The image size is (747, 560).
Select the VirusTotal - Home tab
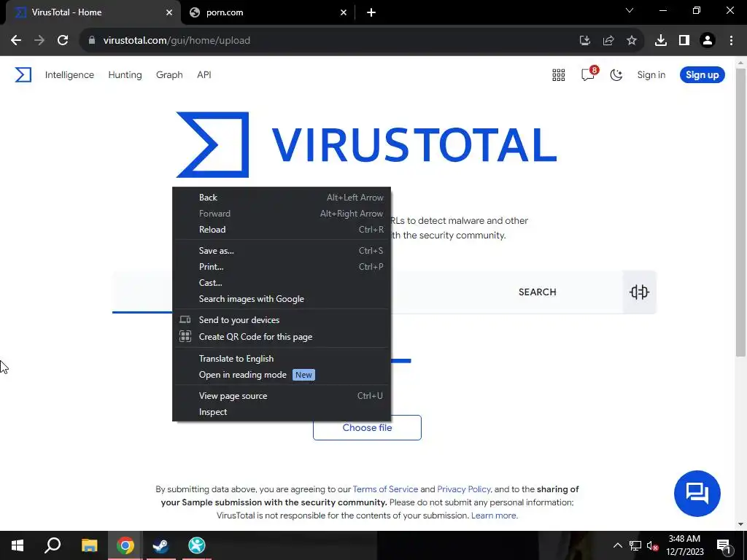90,13
